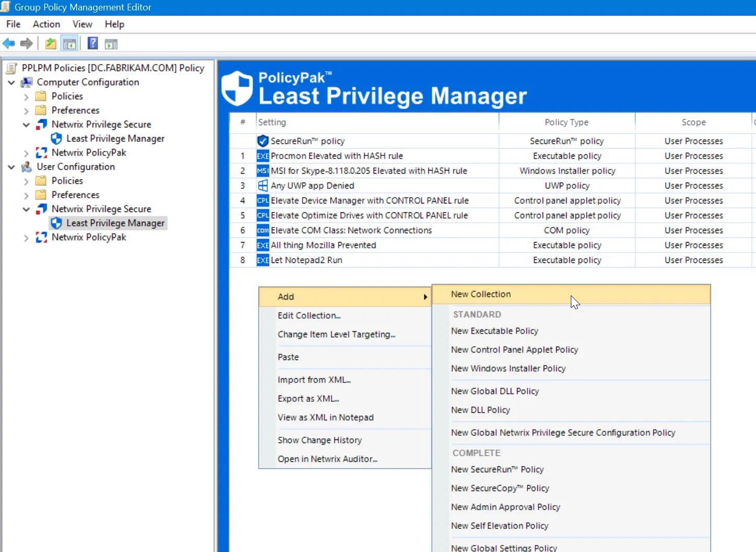
Task: Click the SecureRun shield icon
Action: point(262,140)
